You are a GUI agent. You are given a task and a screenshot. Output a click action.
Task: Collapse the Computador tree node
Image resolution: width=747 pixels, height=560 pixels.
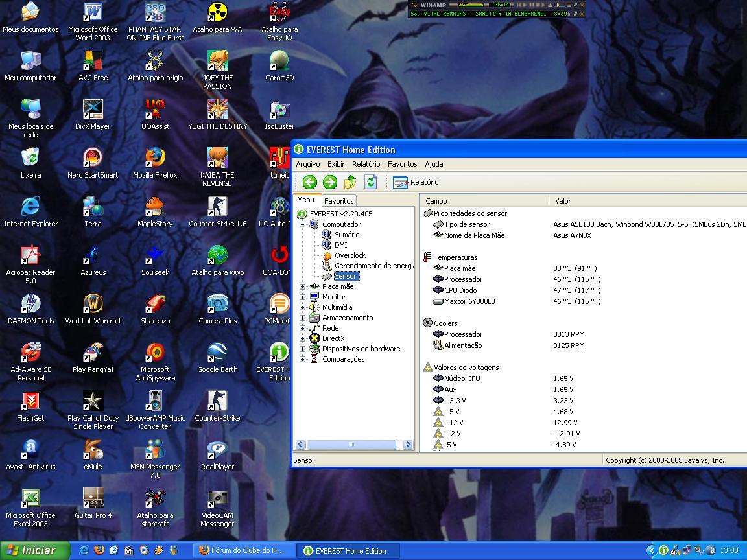[x=303, y=224]
